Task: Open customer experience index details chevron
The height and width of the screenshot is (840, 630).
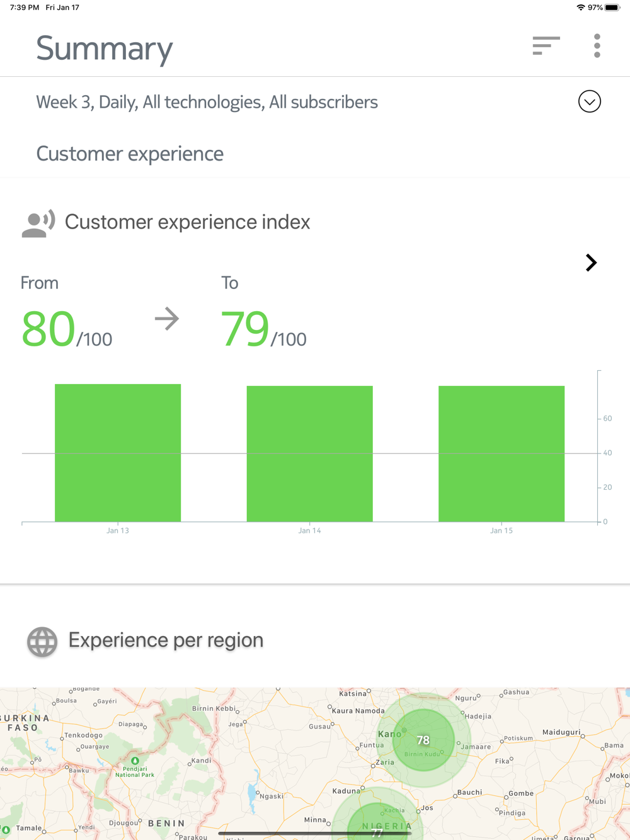Action: (590, 263)
